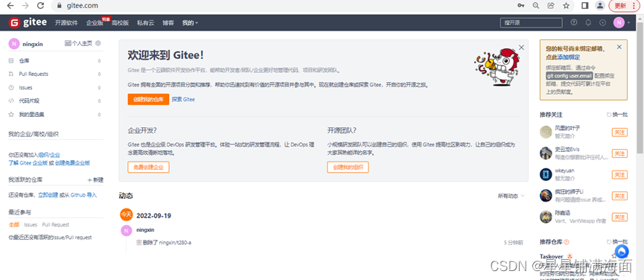Screen dimensions: 644x280
Task: Click the Gitee logo in header
Action: click(28, 22)
